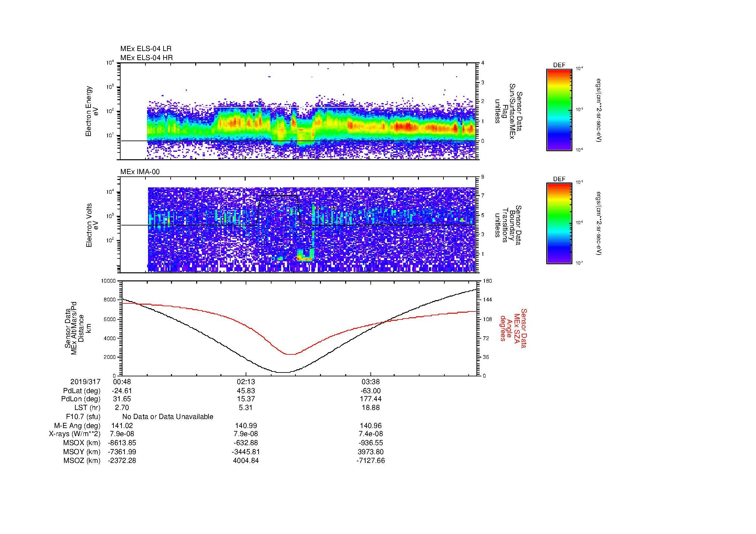Click MSOX value '-632.88'
Image resolution: width=756 pixels, height=534 pixels.
coord(246,443)
